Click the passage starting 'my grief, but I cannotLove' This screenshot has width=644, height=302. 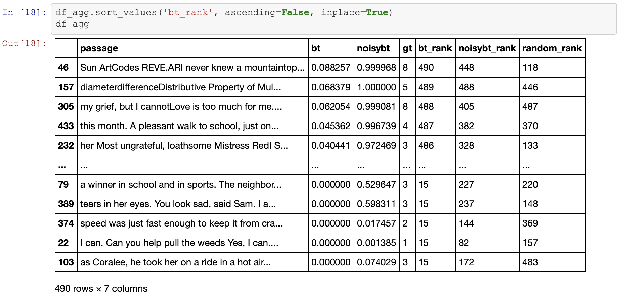181,107
